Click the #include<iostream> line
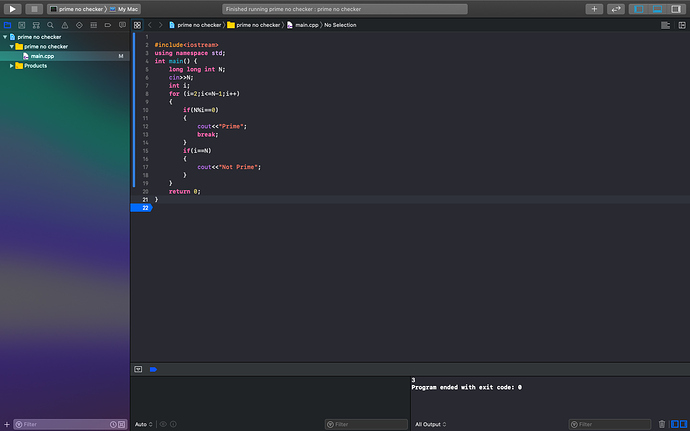The image size is (690, 431). click(186, 45)
